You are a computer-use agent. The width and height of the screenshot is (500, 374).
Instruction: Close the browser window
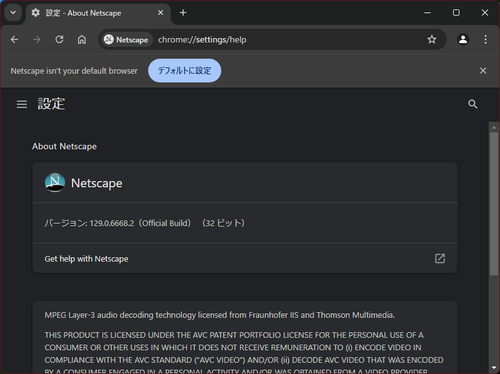pyautogui.click(x=485, y=13)
